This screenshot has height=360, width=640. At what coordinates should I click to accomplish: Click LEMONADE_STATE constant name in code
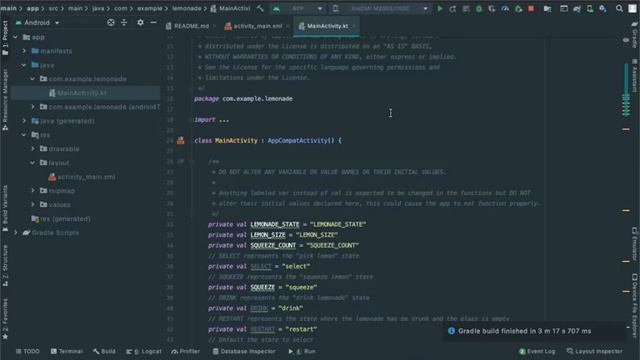275,224
